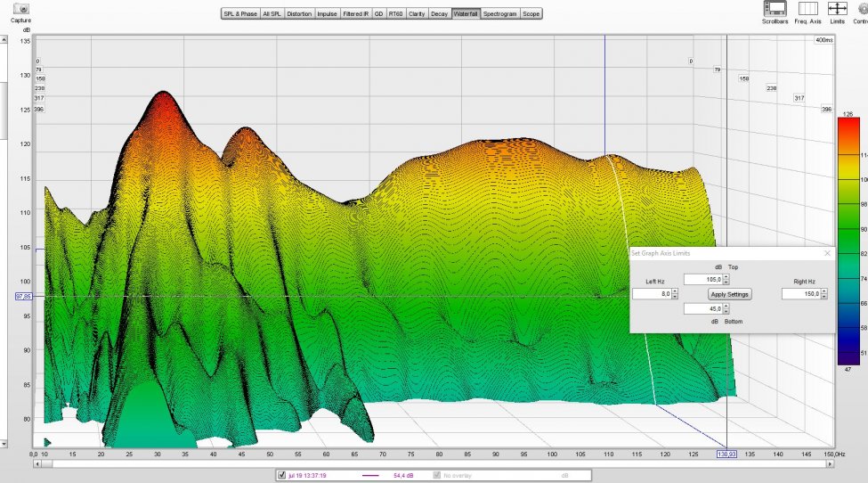Decrease the dB Bottom value with down arrow
The image size is (868, 483).
[726, 311]
